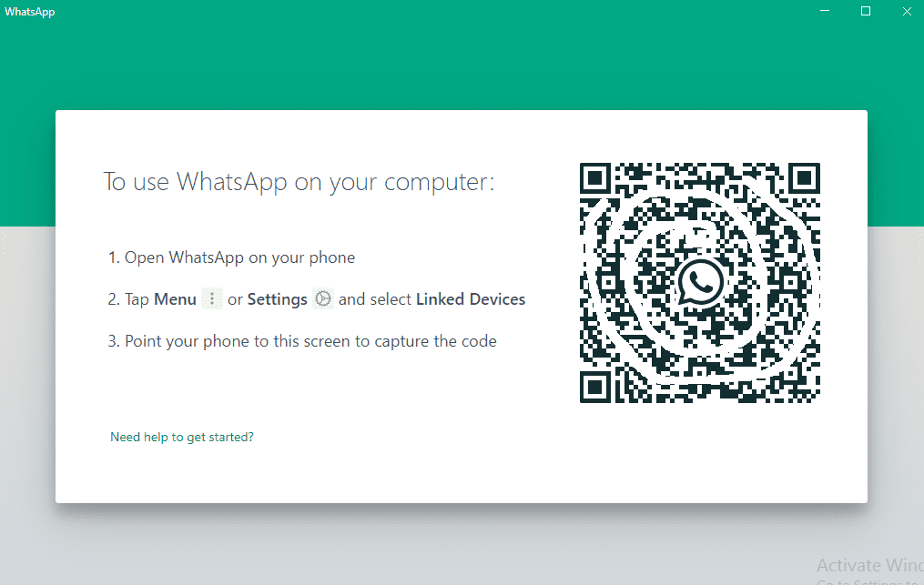This screenshot has width=924, height=585.
Task: Click the bottom-right corner of the QR code
Action: pyautogui.click(x=817, y=398)
